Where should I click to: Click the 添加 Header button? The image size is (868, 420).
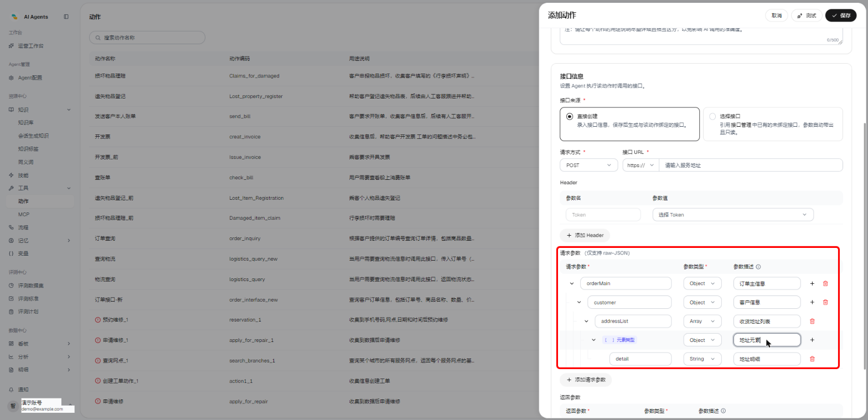click(585, 235)
